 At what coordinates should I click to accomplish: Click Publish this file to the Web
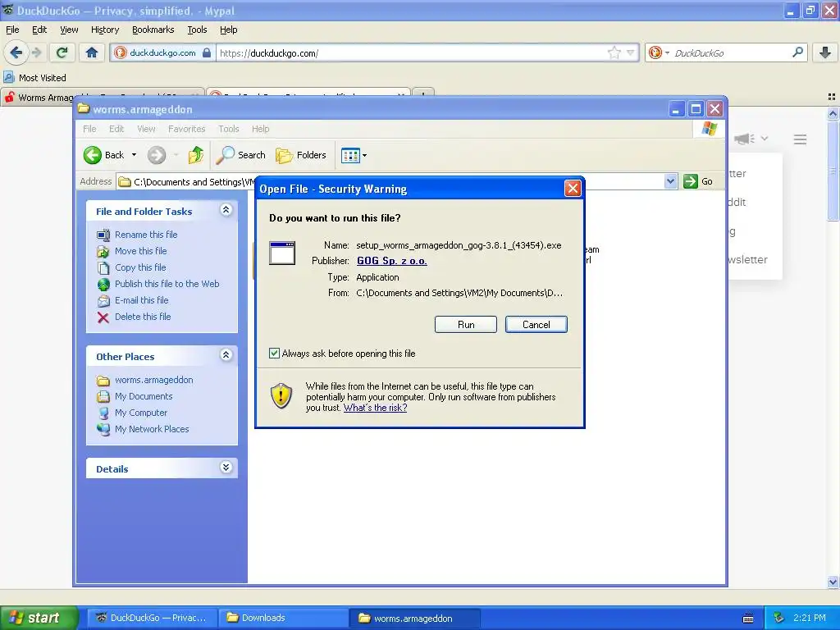coord(167,284)
